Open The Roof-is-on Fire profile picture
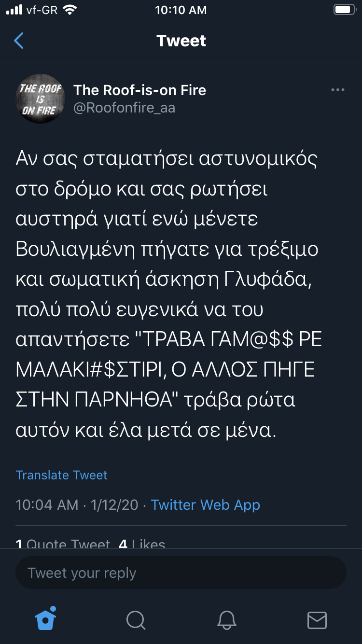The height and width of the screenshot is (644, 362). coord(42,98)
